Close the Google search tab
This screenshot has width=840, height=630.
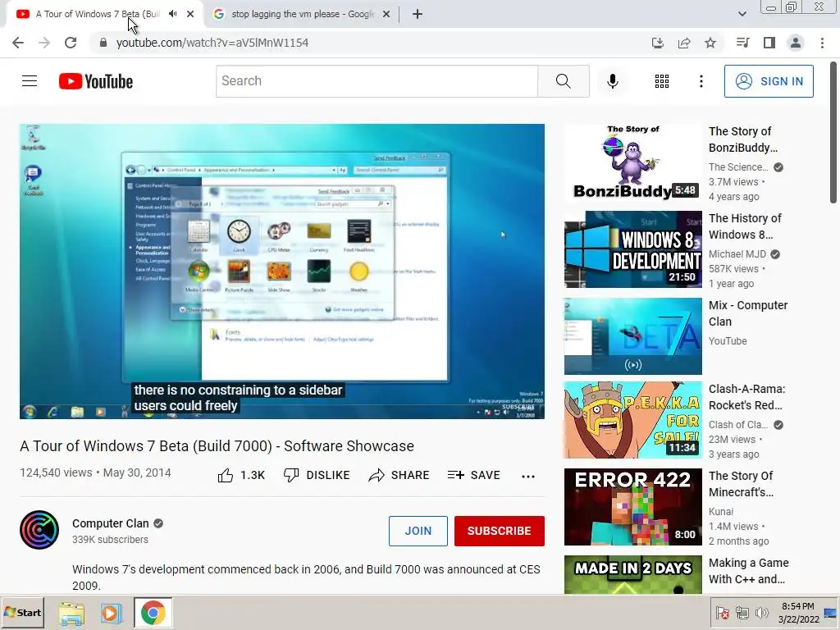tap(386, 14)
